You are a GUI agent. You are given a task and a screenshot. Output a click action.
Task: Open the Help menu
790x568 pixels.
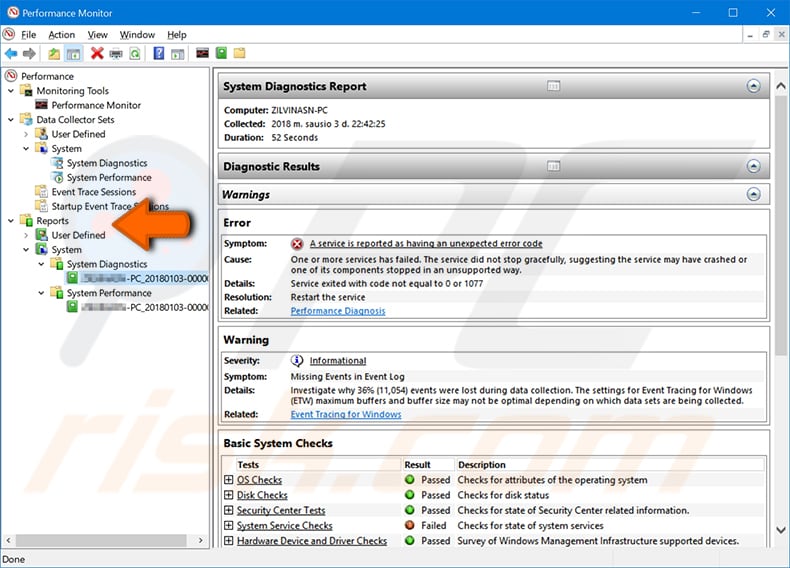(x=177, y=35)
